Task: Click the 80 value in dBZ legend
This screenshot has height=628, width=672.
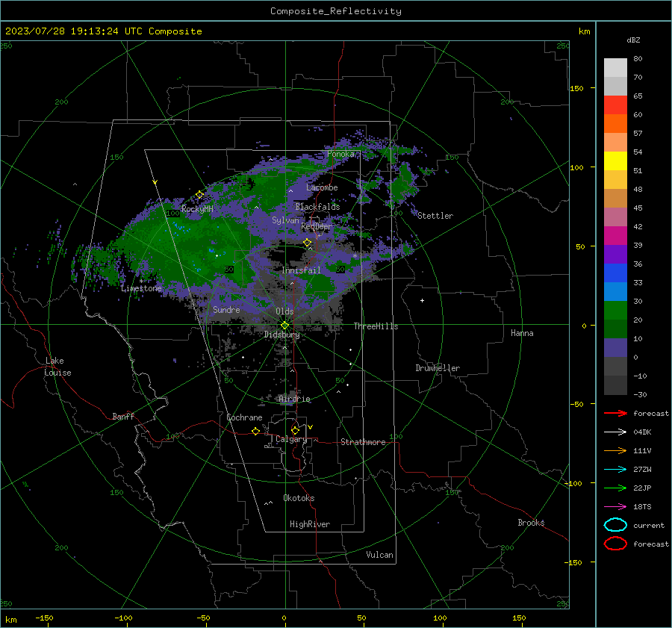Action: tap(638, 59)
